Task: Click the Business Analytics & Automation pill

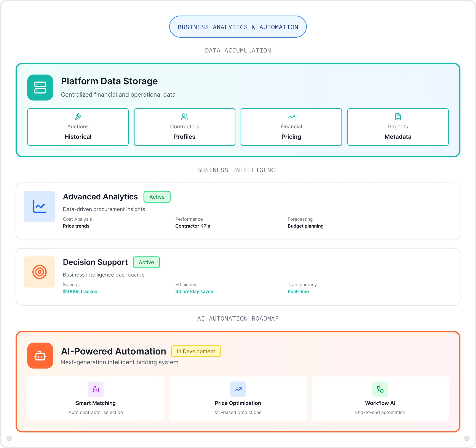Action: point(238,27)
